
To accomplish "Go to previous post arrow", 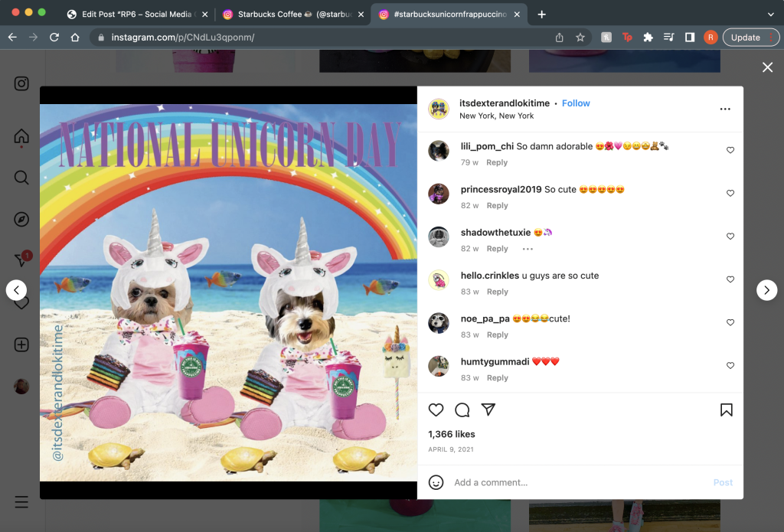I will coord(16,290).
